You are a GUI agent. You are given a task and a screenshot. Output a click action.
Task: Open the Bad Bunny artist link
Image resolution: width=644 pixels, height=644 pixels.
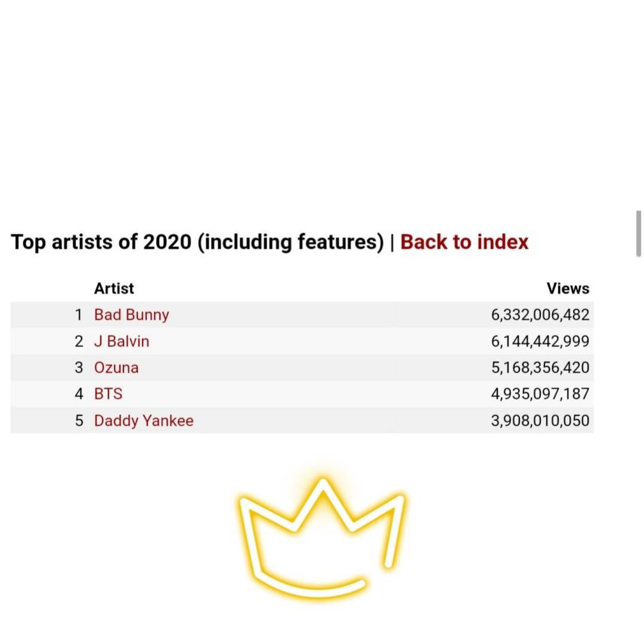tap(131, 315)
